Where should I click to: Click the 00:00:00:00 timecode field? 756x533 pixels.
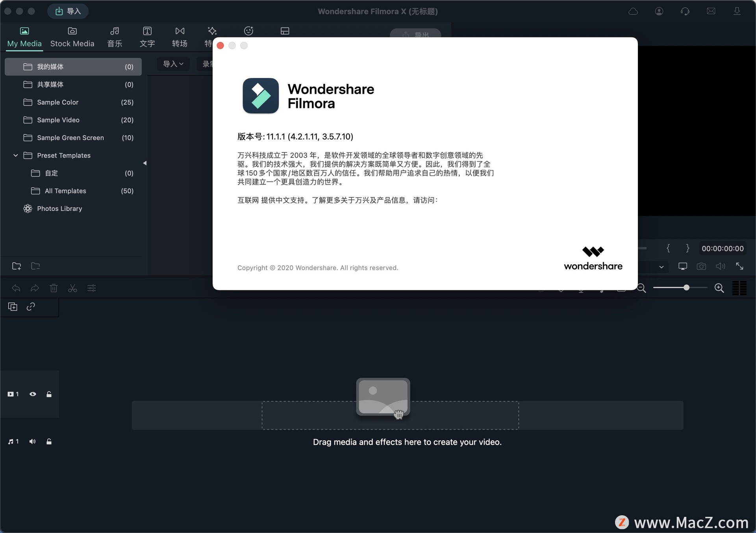[x=723, y=249]
